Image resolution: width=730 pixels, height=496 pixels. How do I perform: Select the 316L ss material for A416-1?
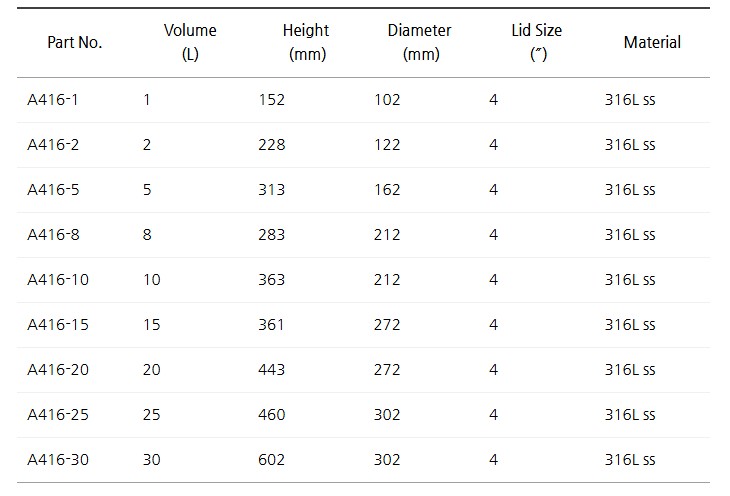(x=630, y=100)
